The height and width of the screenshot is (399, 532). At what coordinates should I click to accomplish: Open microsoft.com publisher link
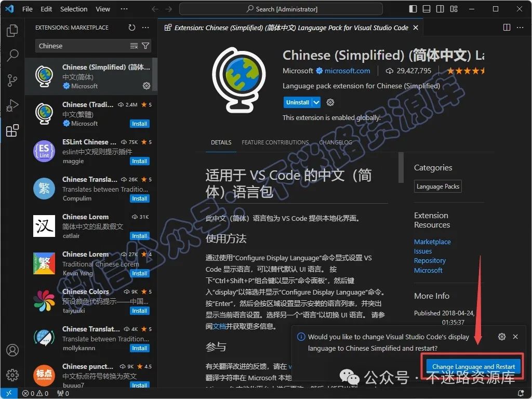coord(347,71)
